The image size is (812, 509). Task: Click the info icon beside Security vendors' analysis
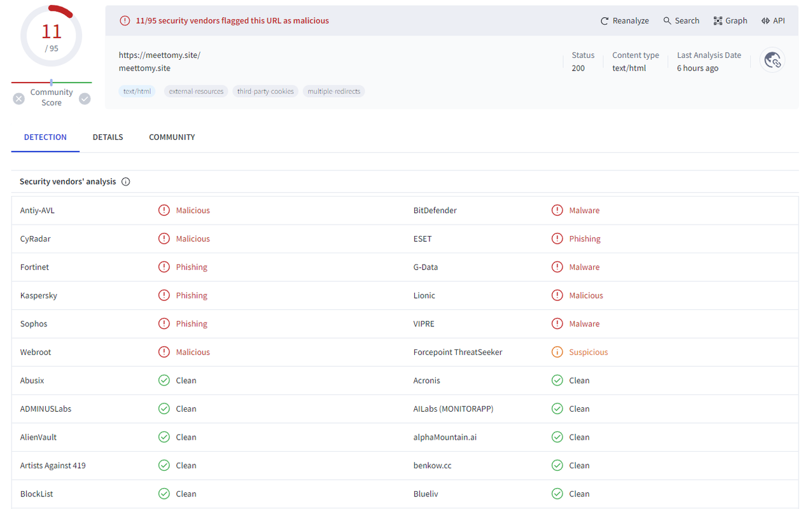tap(126, 182)
